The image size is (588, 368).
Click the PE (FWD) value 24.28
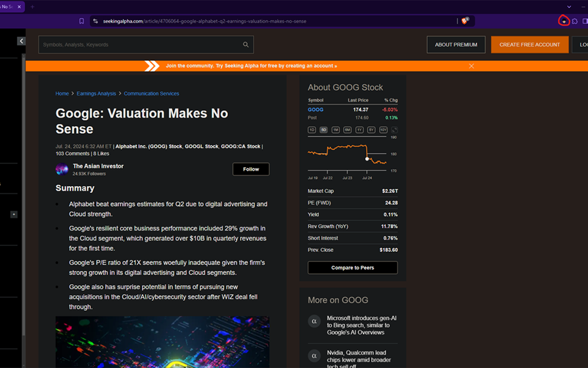pos(391,203)
